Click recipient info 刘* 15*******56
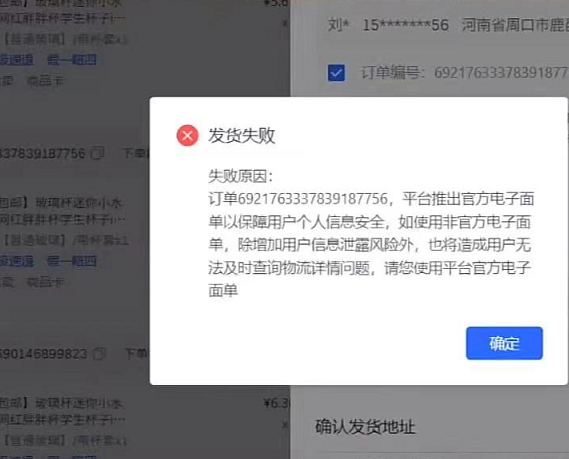This screenshot has height=459, width=569. (x=388, y=25)
